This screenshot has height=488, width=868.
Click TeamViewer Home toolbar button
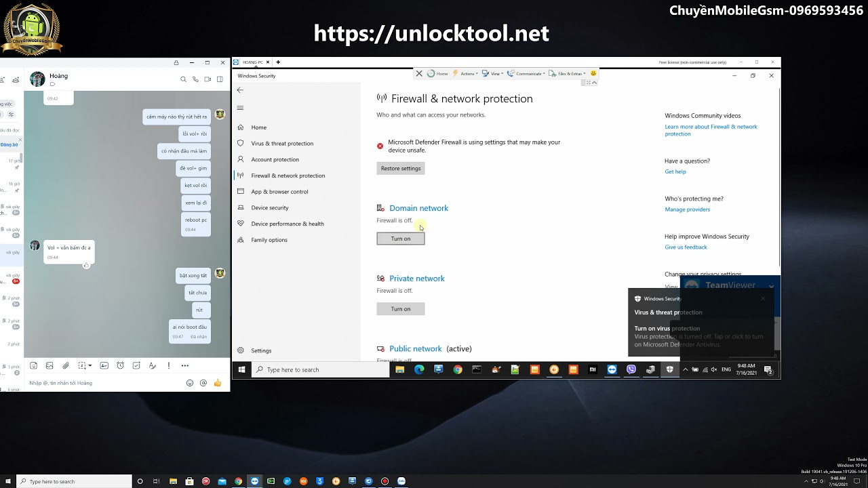pos(437,73)
